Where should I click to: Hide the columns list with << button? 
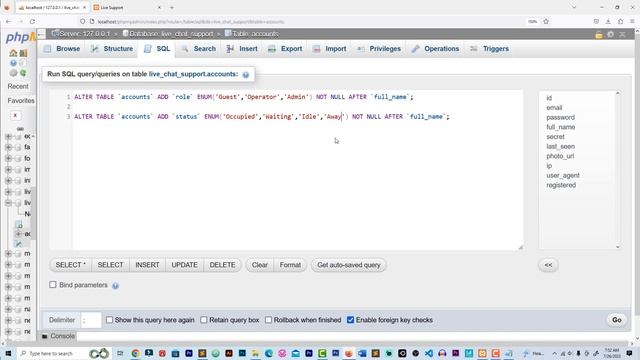(x=548, y=265)
